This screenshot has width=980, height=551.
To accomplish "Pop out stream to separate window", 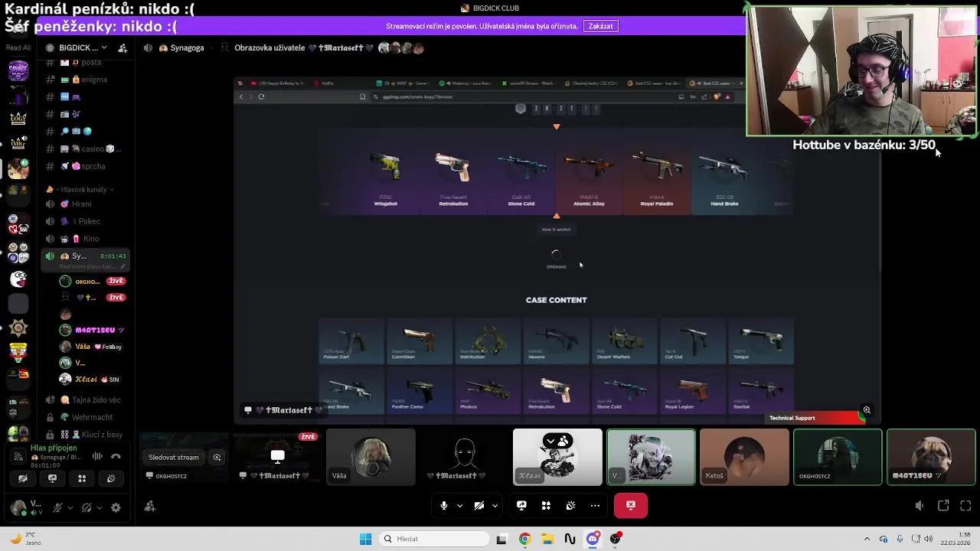I will 943,506.
